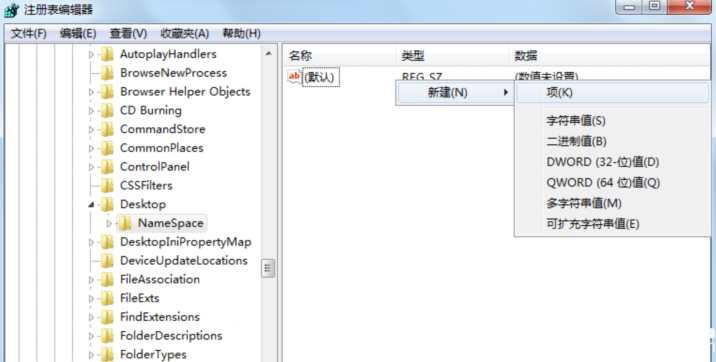Open the 文件(F) menu

click(x=29, y=33)
